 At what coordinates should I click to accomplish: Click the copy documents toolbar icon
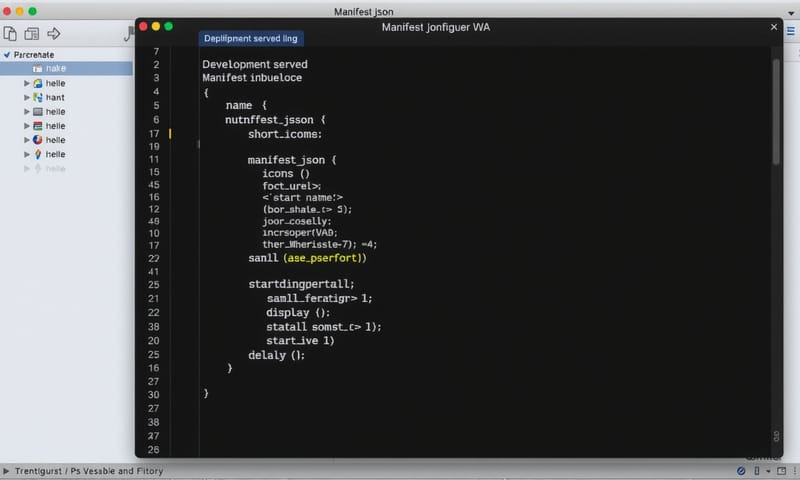pyautogui.click(x=10, y=34)
